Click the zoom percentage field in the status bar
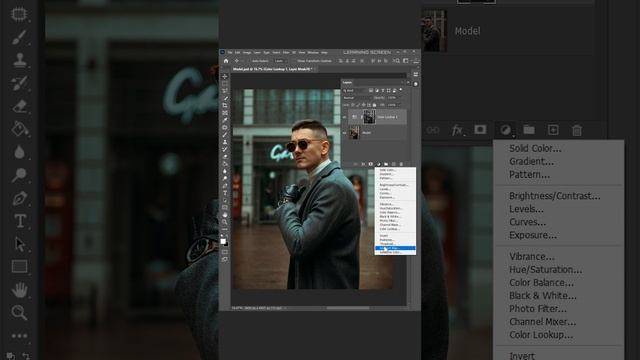The image size is (640, 360). pyautogui.click(x=236, y=308)
